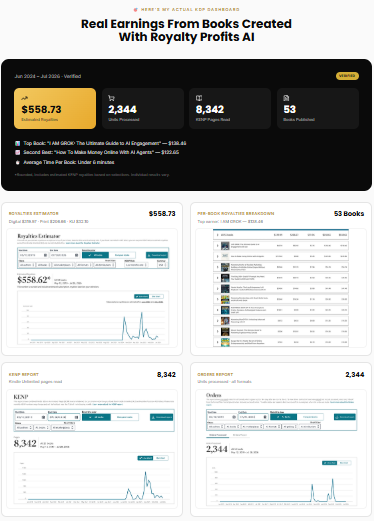Screen dimensions: 374x521
Task: Select teal chart view option in Orders graph
Action: click(x=330, y=463)
